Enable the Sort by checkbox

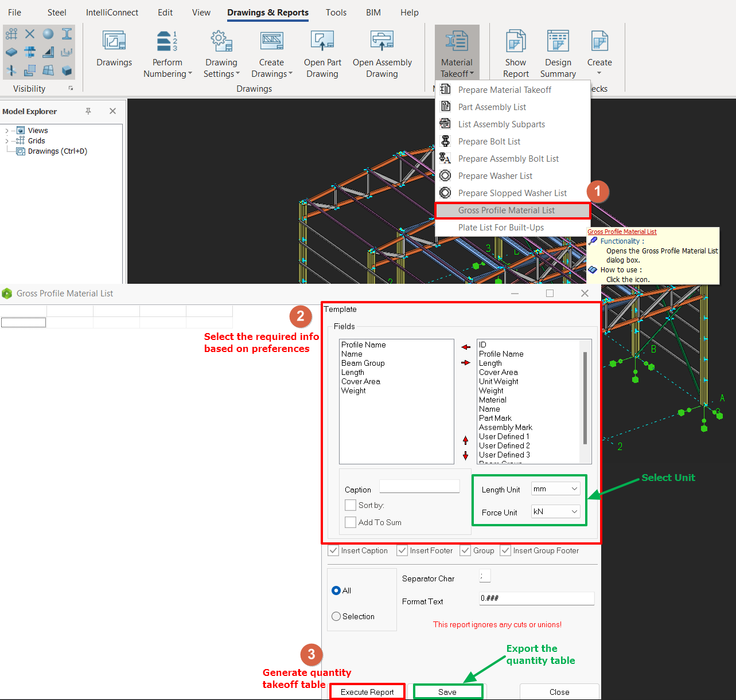point(351,505)
